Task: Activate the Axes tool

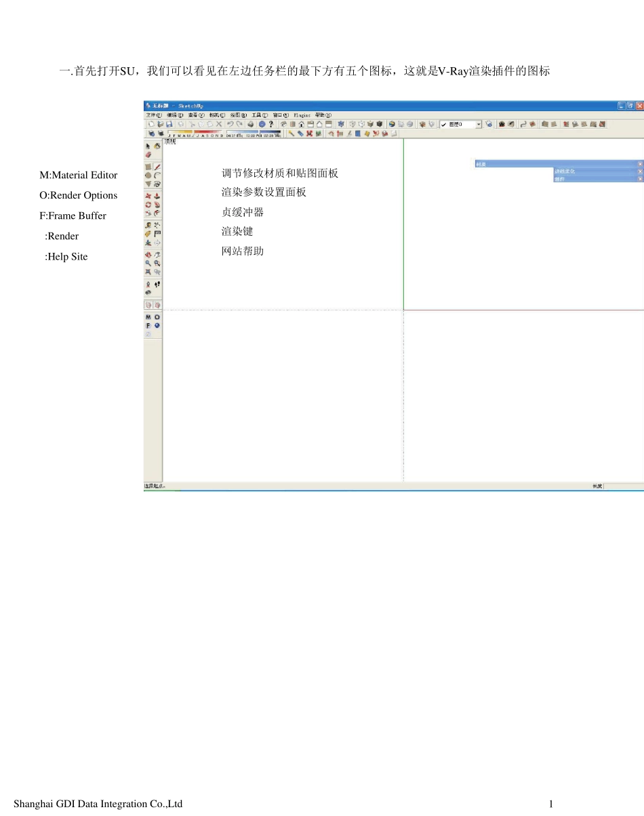Action: point(148,242)
